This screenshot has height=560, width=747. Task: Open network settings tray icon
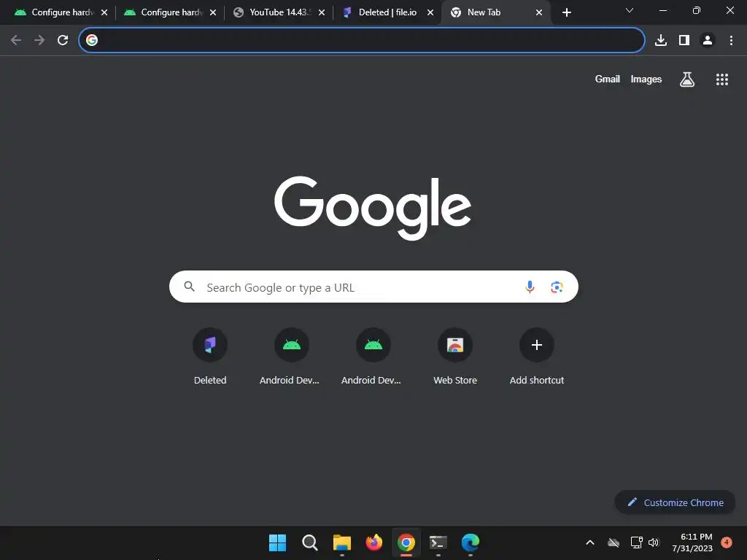coord(636,542)
